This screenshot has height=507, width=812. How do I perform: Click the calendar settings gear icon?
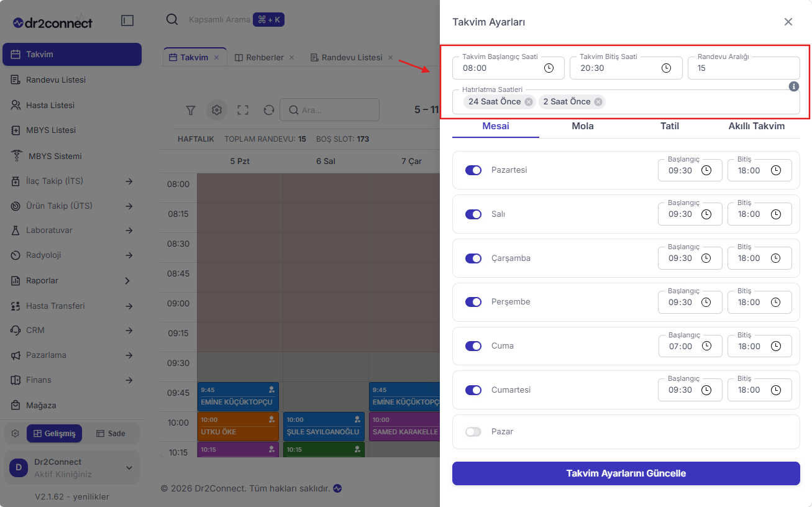(217, 110)
